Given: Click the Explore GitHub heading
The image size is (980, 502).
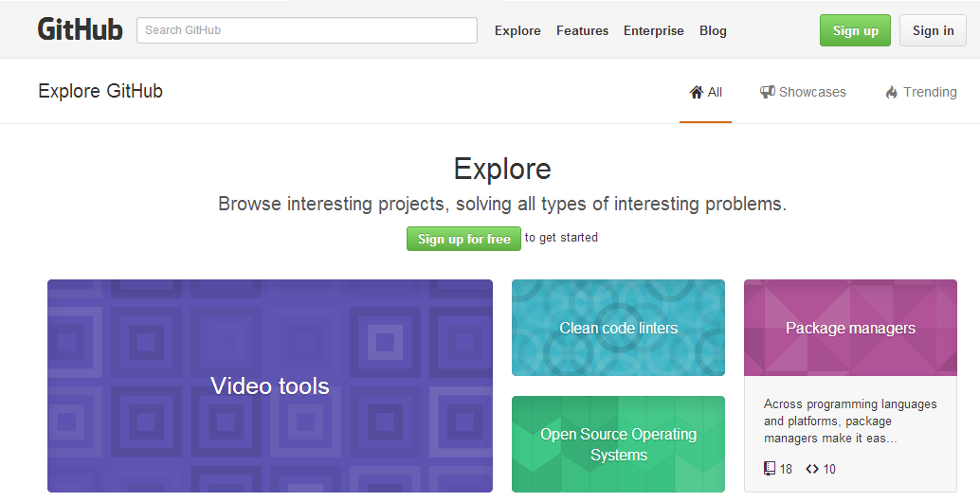Looking at the screenshot, I should click(x=100, y=91).
